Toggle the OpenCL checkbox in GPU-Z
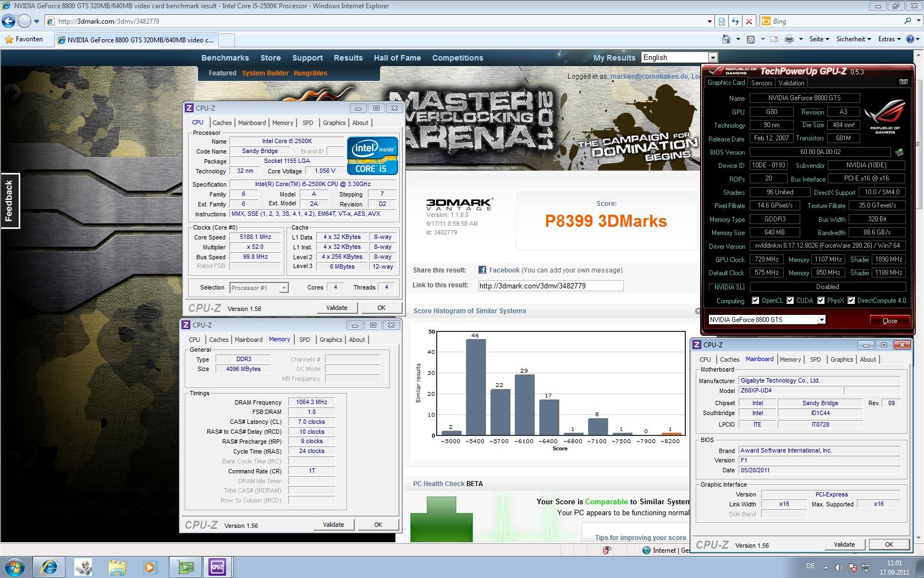Viewport: 924px width, 578px height. tap(756, 301)
